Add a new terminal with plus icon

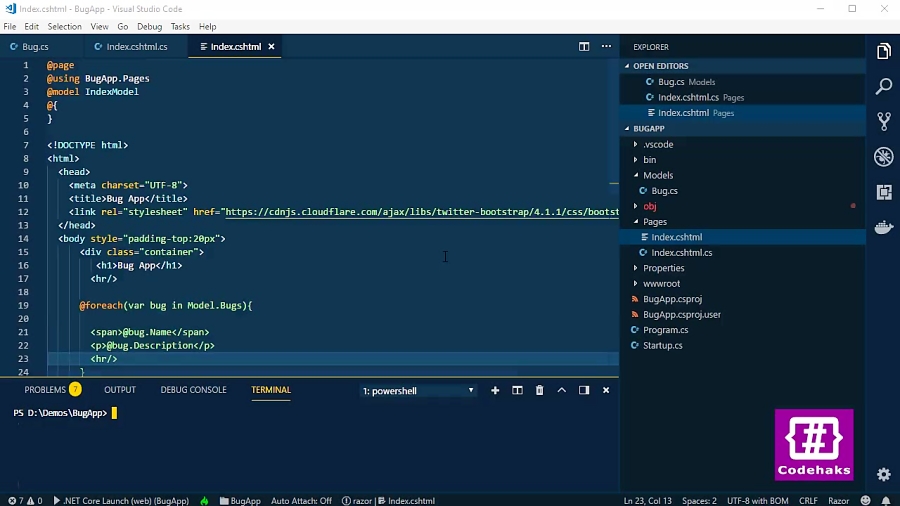pos(495,390)
